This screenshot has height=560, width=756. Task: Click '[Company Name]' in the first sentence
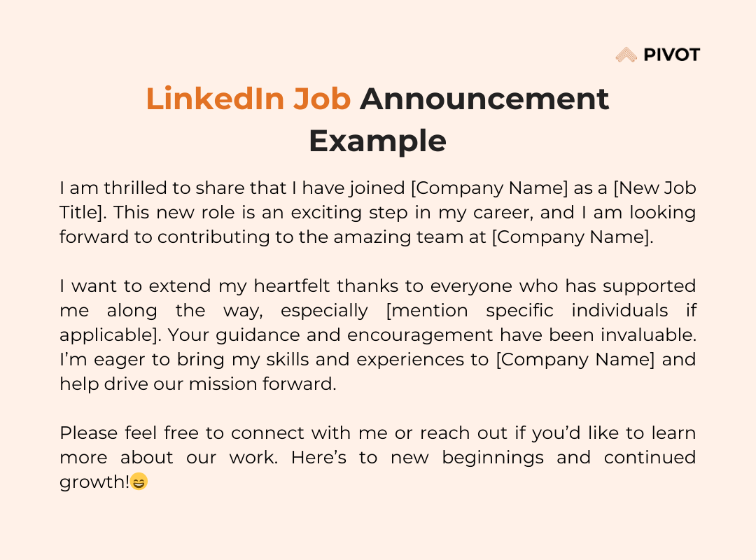pos(489,188)
